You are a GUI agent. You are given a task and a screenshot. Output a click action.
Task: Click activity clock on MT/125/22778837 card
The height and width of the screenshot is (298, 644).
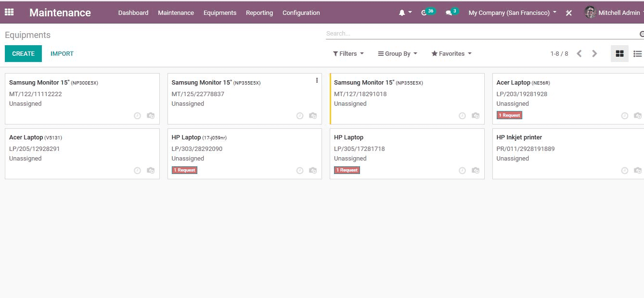(300, 116)
